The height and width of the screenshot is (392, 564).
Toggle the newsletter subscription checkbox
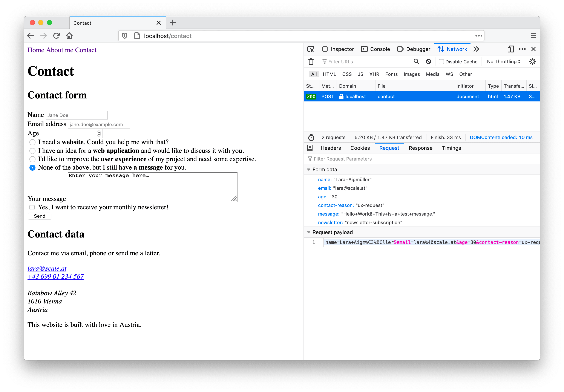tap(32, 207)
